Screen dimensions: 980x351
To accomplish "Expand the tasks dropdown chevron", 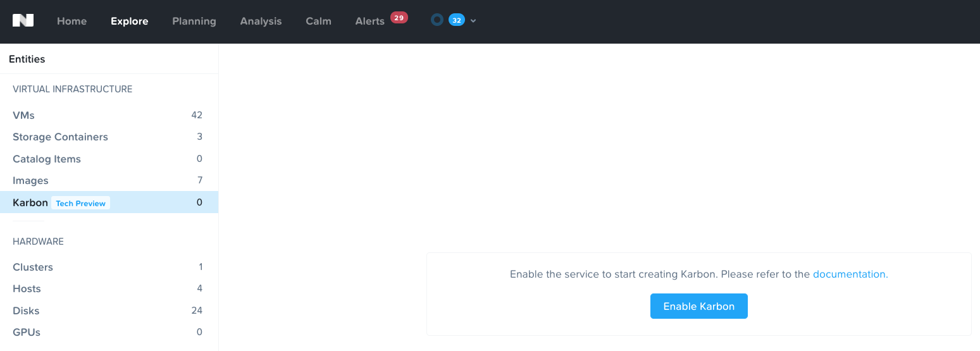I will coord(473,21).
